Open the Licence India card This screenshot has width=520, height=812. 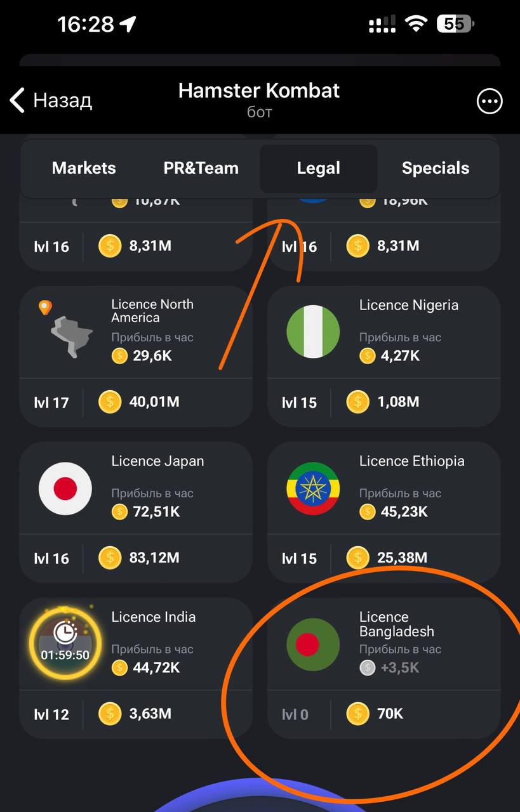136,668
